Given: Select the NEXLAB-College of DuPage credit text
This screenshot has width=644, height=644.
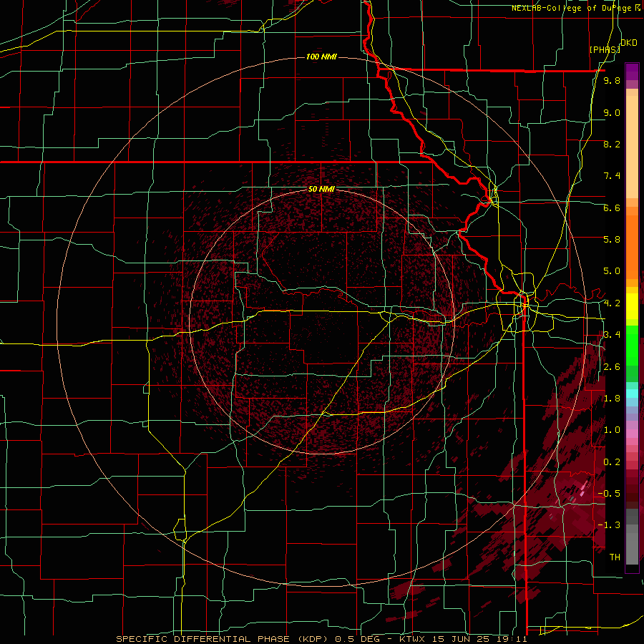Looking at the screenshot, I should click(573, 8).
